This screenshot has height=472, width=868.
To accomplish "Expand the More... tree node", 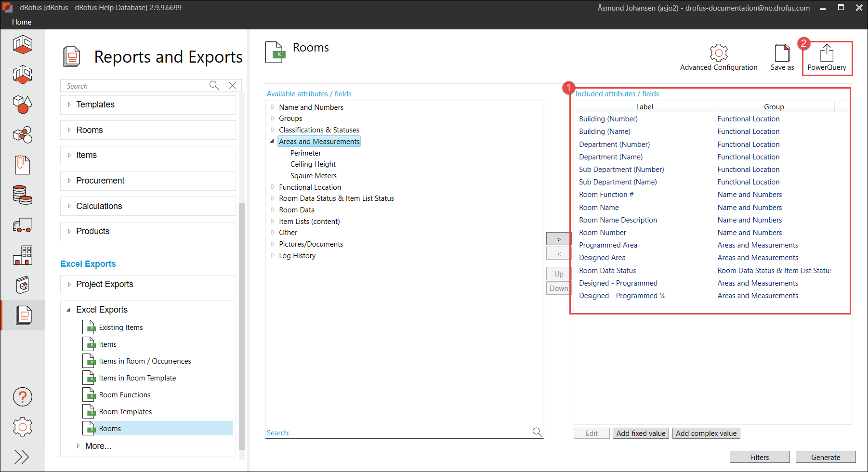I will coord(78,446).
